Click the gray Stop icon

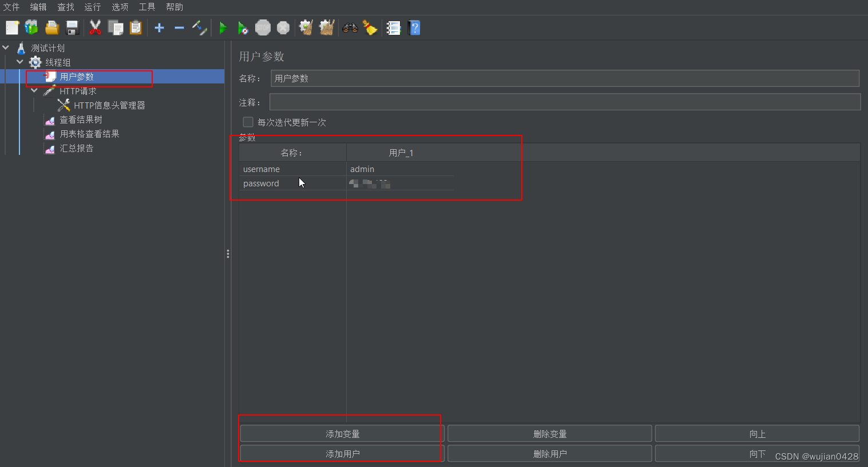click(263, 27)
